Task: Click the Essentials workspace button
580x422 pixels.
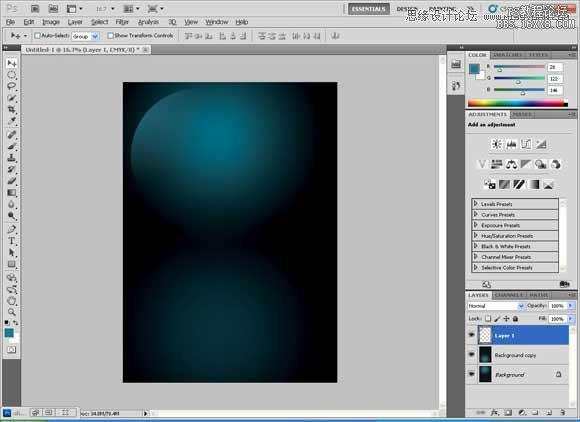Action: point(368,9)
